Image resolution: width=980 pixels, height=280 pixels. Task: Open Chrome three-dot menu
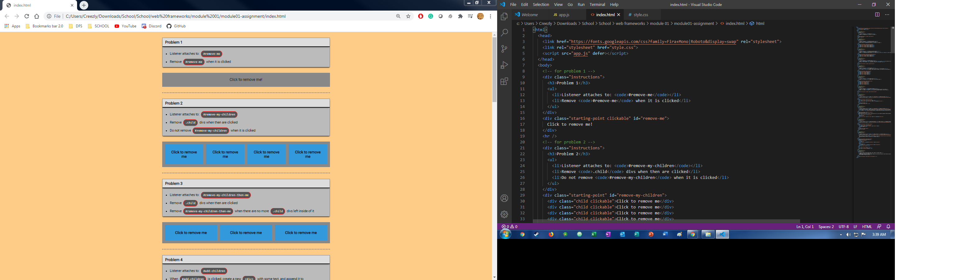click(x=490, y=16)
